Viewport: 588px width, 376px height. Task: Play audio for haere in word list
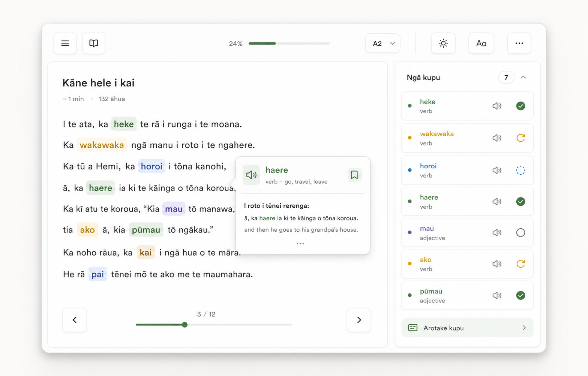pos(497,202)
